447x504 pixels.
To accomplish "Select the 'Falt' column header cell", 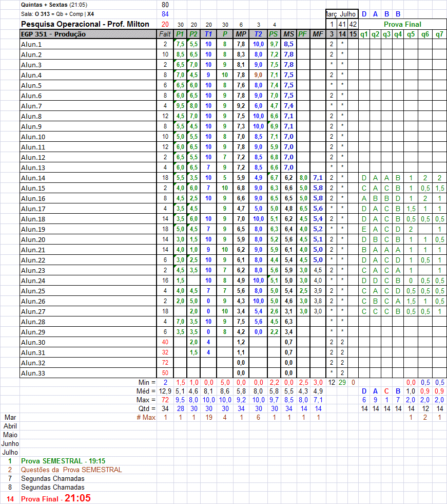I will click(165, 34).
